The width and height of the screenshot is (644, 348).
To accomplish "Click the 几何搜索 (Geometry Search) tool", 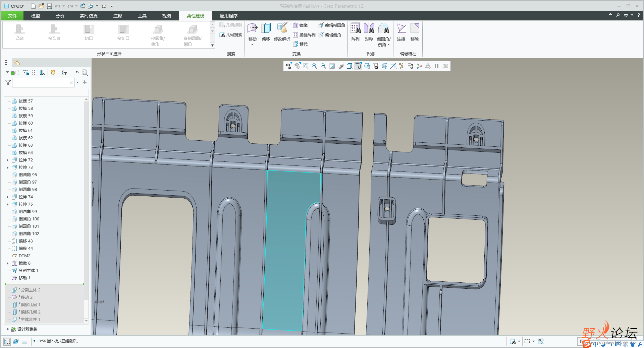I will (231, 35).
